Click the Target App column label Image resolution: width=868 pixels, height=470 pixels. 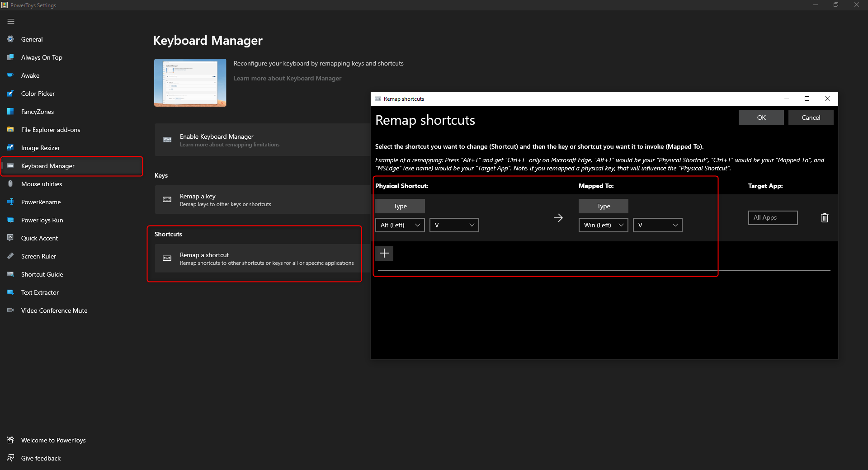765,186
